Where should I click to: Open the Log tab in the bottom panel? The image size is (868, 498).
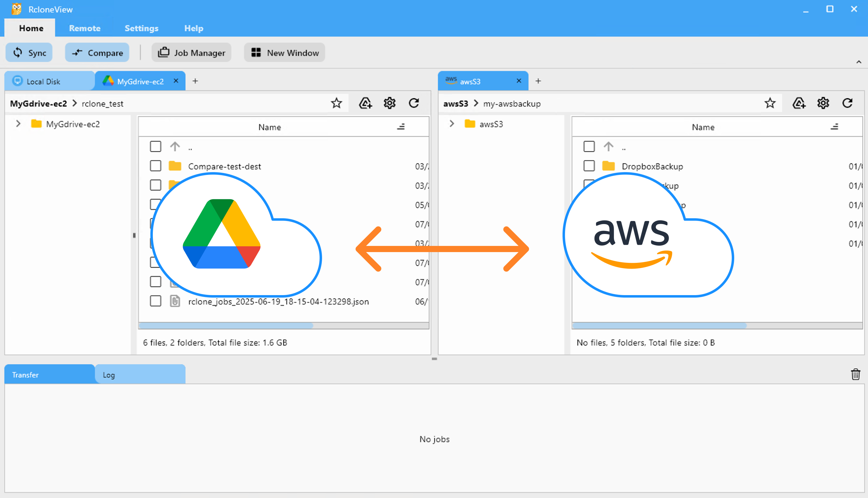pyautogui.click(x=109, y=374)
